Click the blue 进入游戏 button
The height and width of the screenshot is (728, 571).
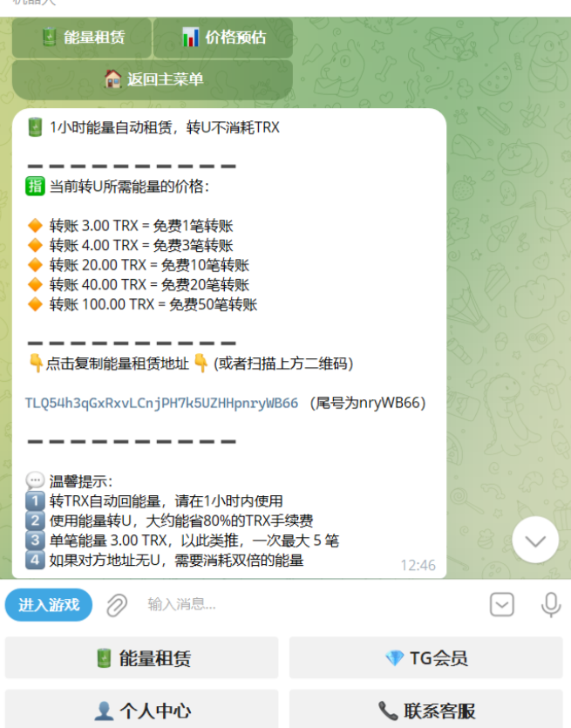click(49, 605)
